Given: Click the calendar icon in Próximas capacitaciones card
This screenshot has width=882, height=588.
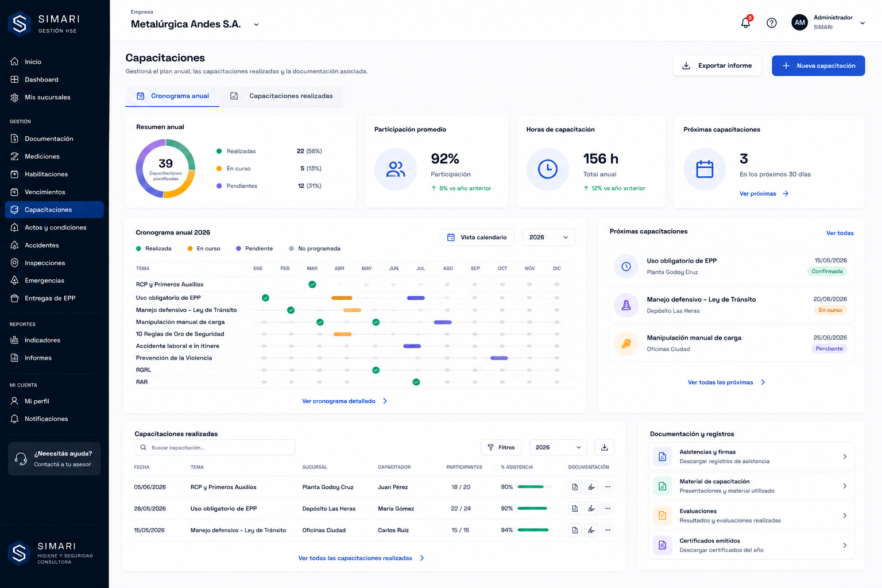Looking at the screenshot, I should tap(705, 169).
